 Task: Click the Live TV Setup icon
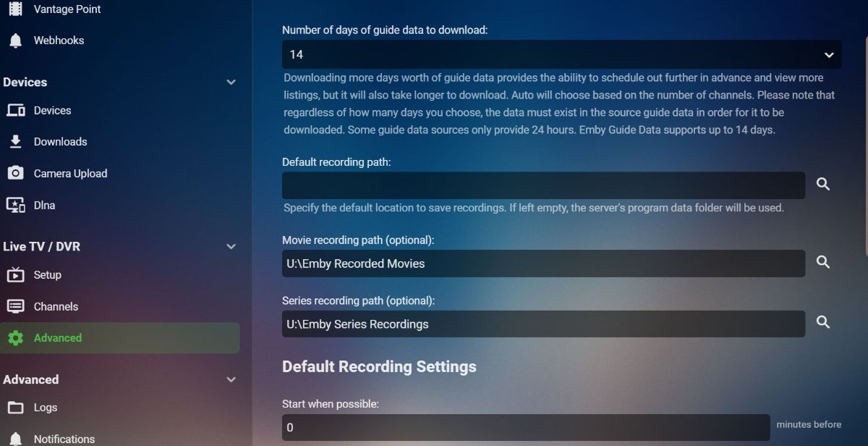pos(15,275)
